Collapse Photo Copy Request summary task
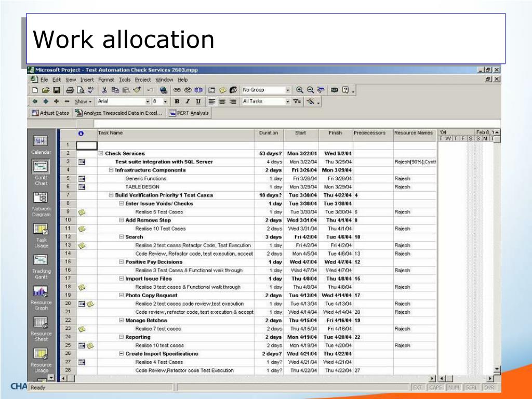This screenshot has height=399, width=532. pyautogui.click(x=121, y=295)
